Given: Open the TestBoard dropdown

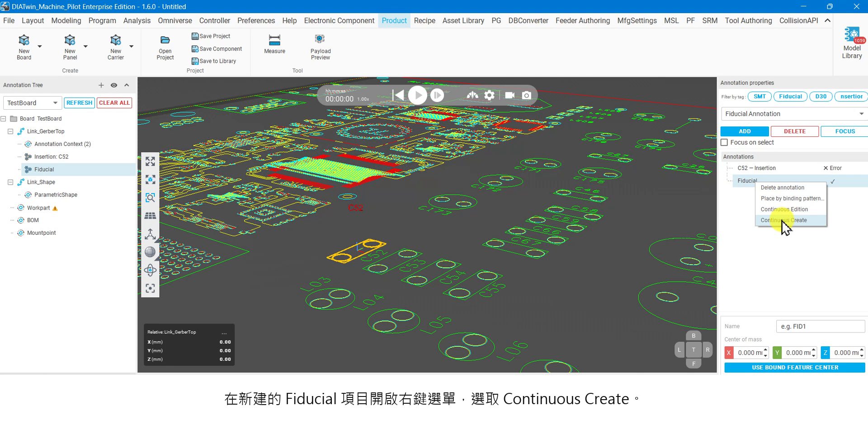Looking at the screenshot, I should pos(32,103).
